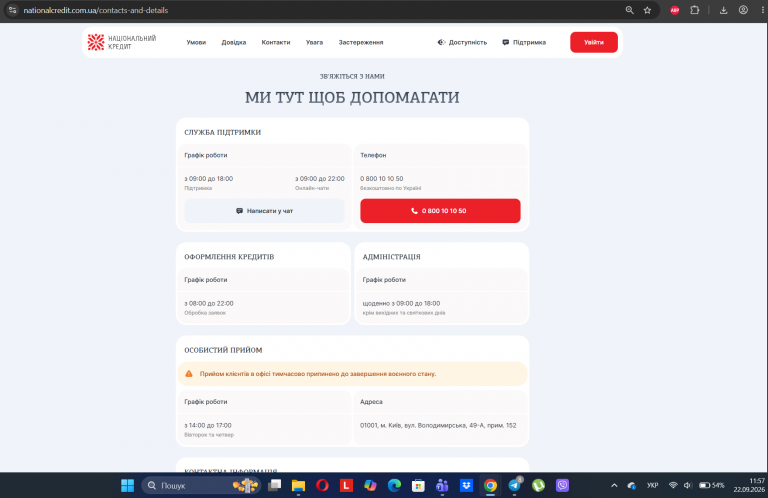The height and width of the screenshot is (498, 768).
Task: Select the heading 'ОФОРМЛЕННЯ КРЕДИТІВ'
Action: point(229,257)
